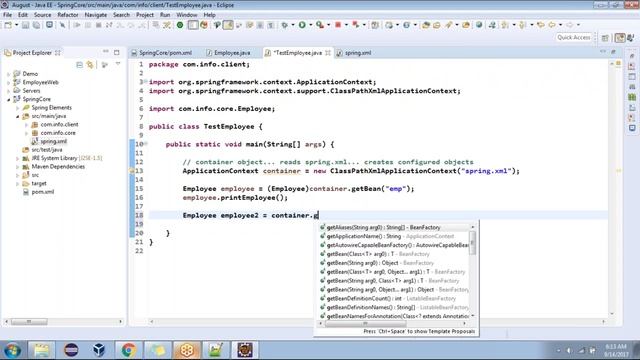Open the Run button dropdown arrow
This screenshot has width=640, height=360.
pos(310,25)
